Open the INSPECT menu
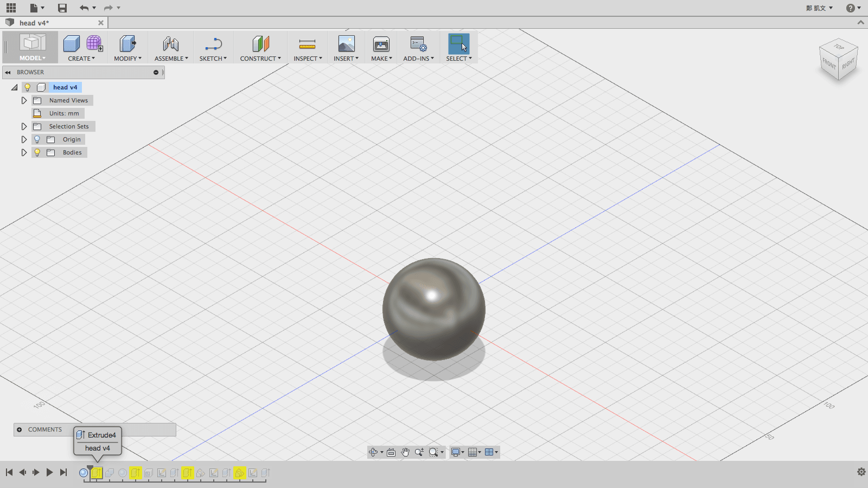Image resolution: width=868 pixels, height=488 pixels. (x=308, y=59)
